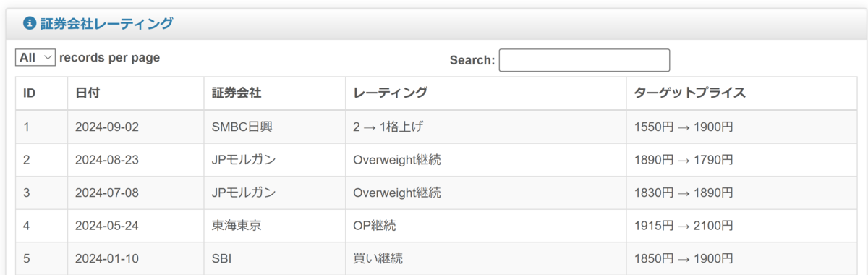Focus the Search input field
The width and height of the screenshot is (868, 275).
tap(584, 60)
